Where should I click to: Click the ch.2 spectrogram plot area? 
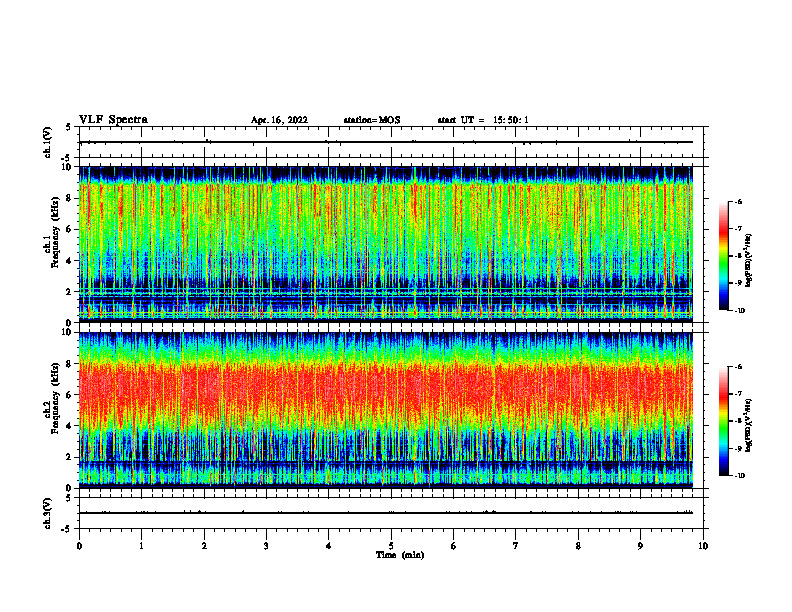385,410
